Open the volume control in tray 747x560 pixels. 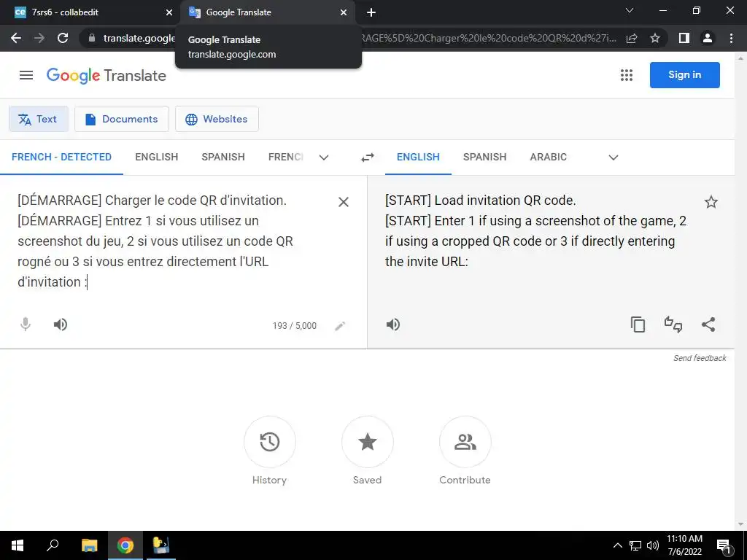coord(653,545)
